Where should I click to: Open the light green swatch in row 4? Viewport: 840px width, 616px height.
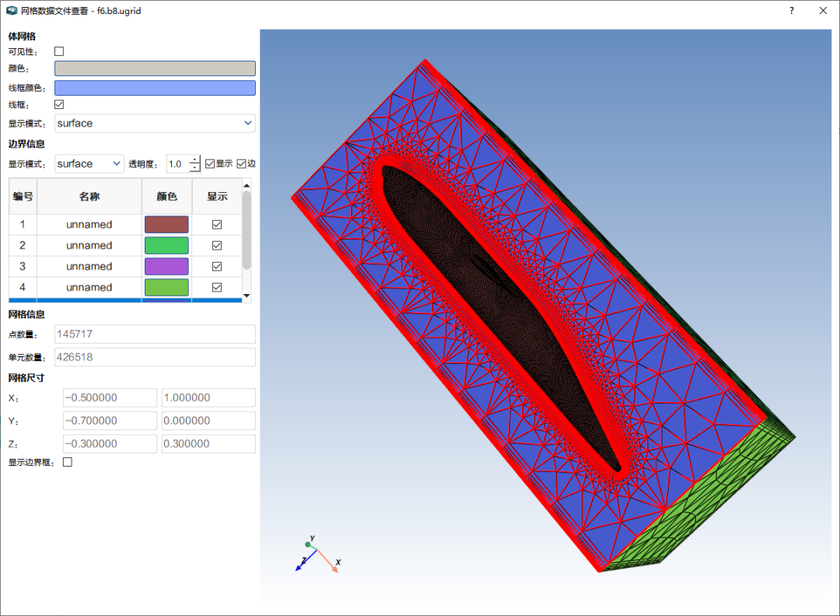166,287
